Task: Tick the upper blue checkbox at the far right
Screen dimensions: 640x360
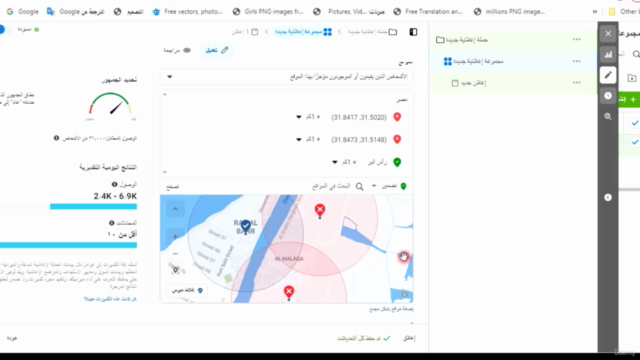Action: coord(635,122)
